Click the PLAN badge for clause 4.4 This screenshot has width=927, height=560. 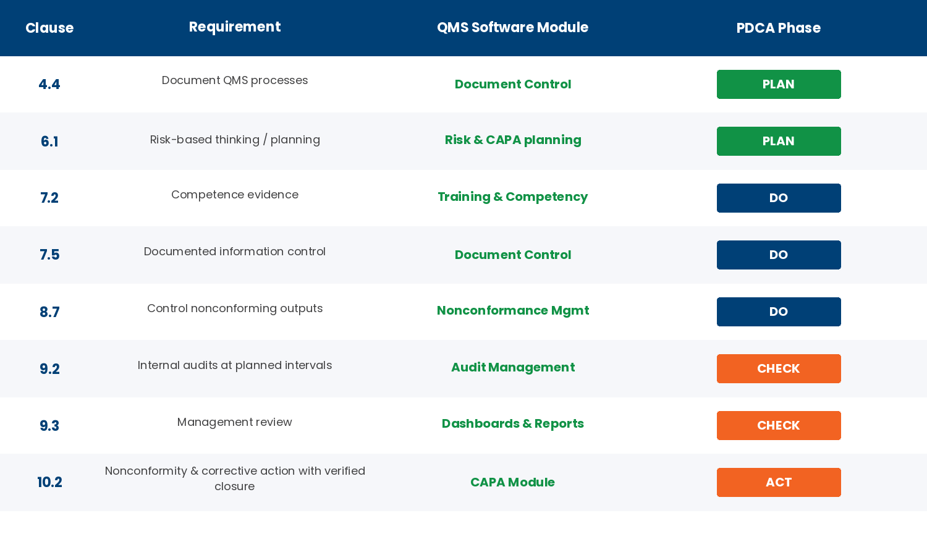tap(779, 84)
